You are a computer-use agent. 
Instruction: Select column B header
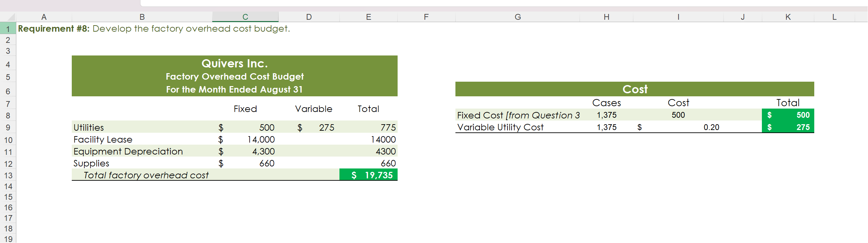click(x=142, y=17)
